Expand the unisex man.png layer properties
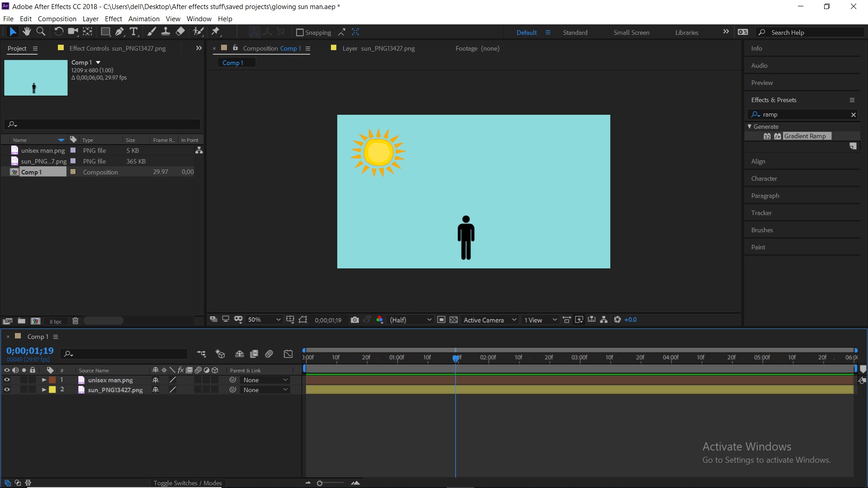 pos(44,380)
